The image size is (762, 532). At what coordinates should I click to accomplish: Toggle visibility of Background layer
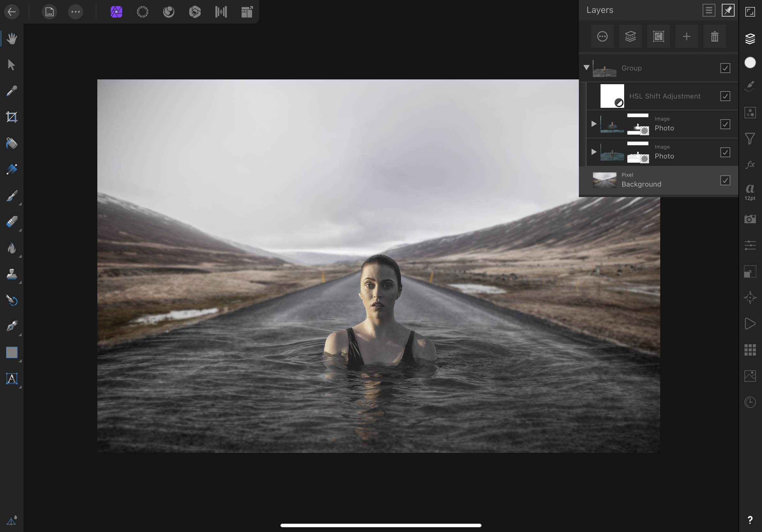click(725, 181)
